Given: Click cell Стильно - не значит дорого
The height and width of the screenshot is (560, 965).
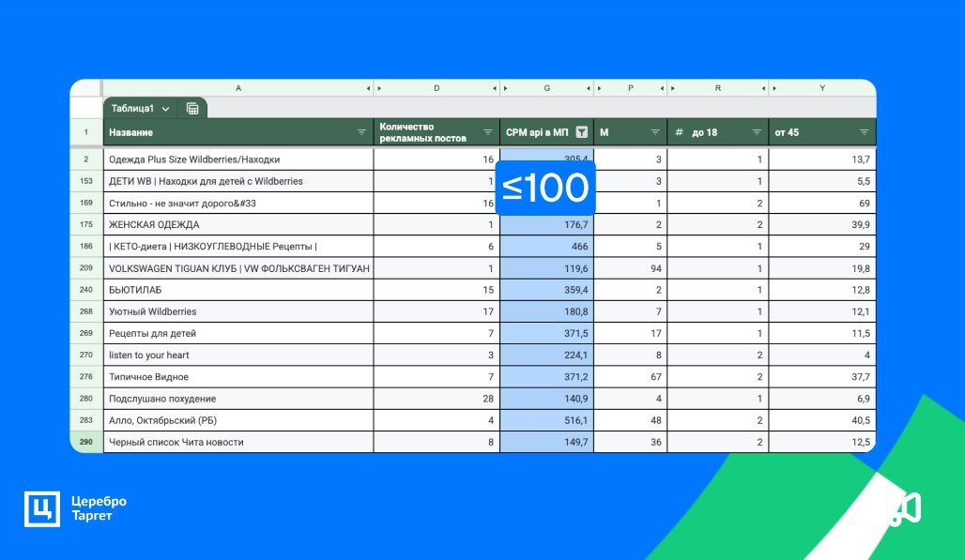Looking at the screenshot, I should (238, 203).
